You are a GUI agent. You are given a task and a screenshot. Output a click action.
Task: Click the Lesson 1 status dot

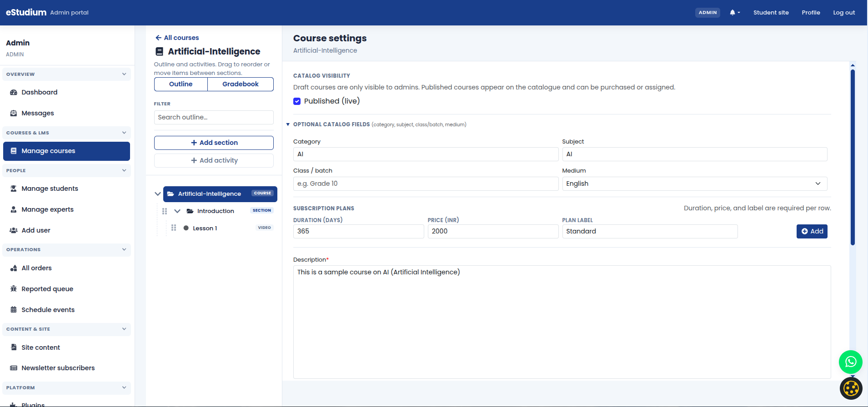(x=186, y=228)
